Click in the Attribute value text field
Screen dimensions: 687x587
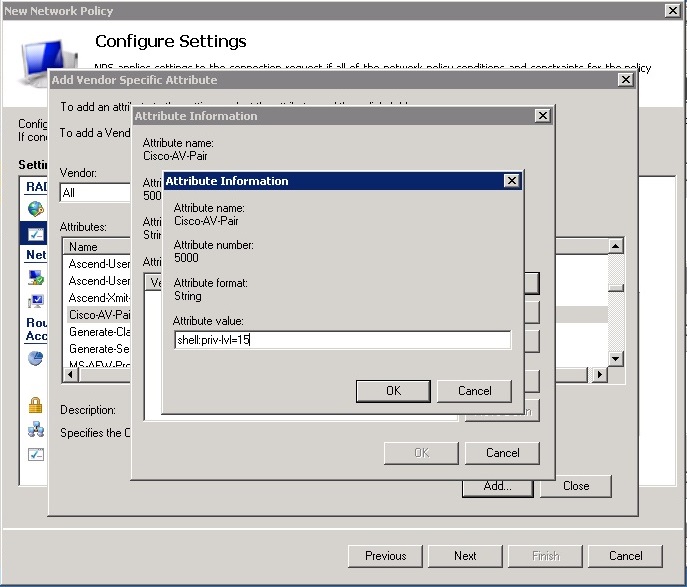(x=342, y=341)
